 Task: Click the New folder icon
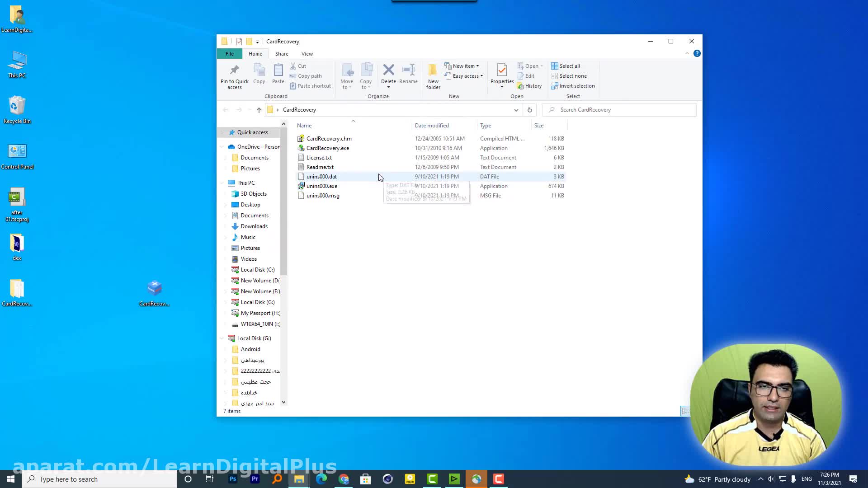433,70
